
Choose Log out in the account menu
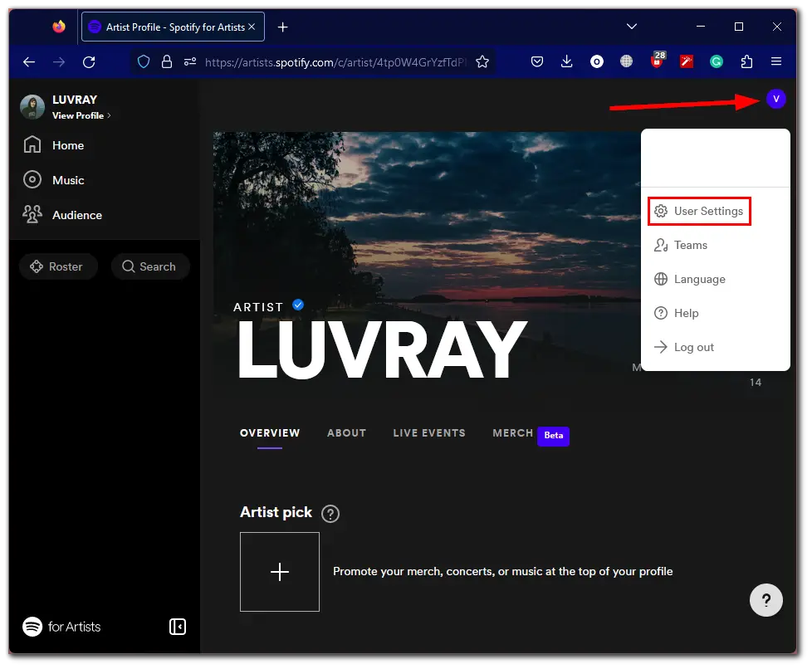[x=684, y=348]
